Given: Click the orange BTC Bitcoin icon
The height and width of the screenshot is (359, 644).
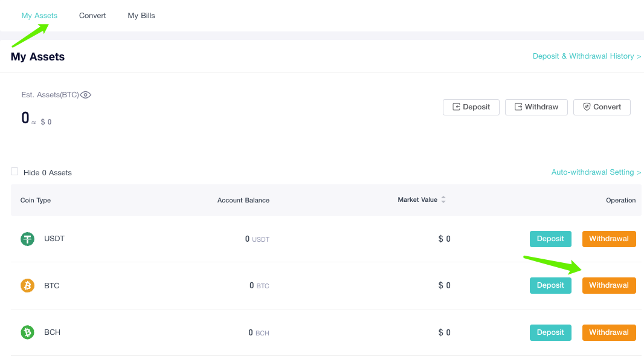Looking at the screenshot, I should [28, 285].
